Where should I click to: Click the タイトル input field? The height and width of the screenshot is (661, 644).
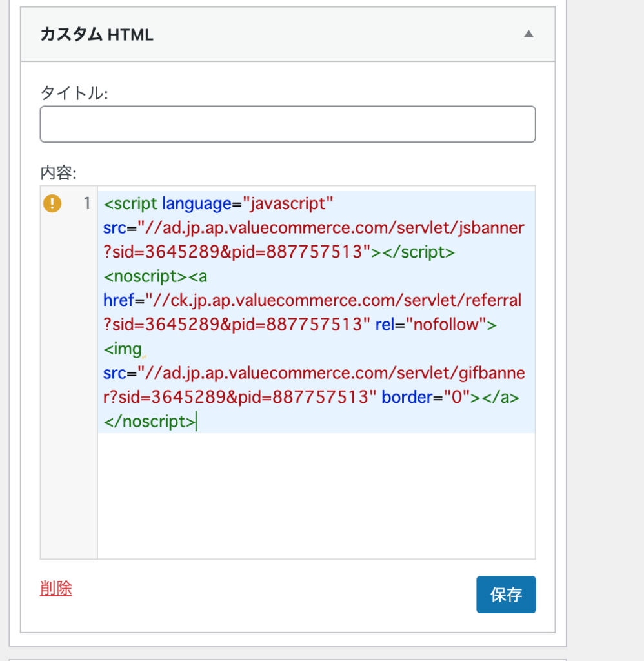tap(288, 124)
